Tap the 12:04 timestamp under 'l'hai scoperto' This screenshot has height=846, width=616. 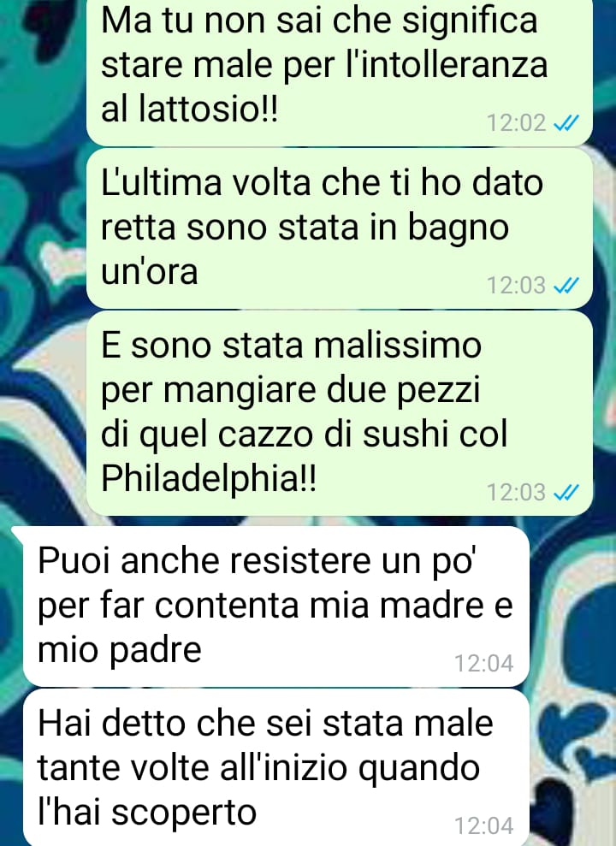(484, 826)
